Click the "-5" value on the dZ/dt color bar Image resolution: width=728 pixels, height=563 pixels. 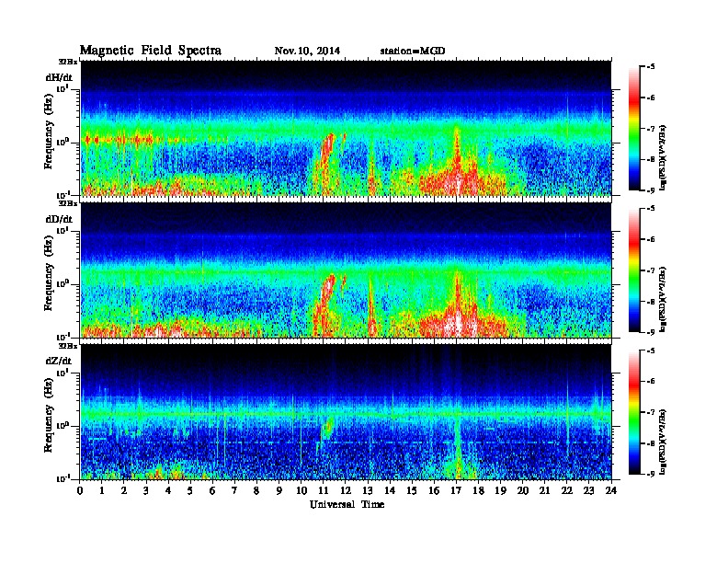click(651, 350)
